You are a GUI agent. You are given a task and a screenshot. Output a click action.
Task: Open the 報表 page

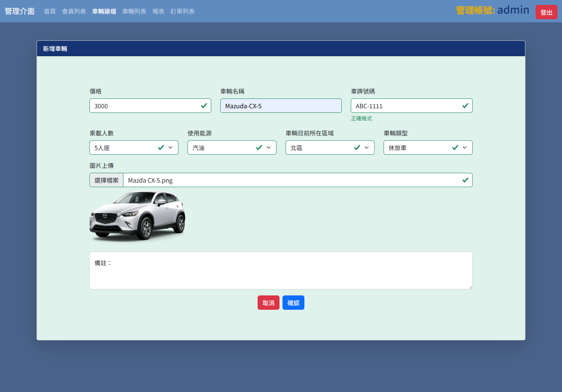point(158,11)
